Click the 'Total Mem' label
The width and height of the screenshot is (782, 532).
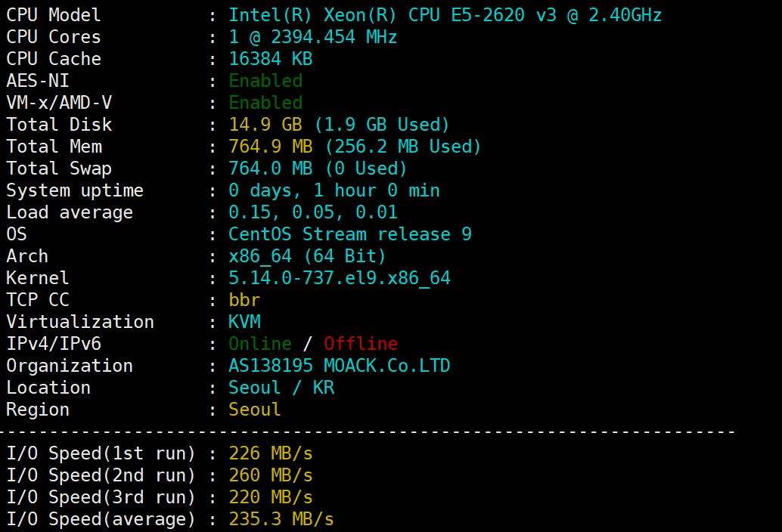coord(54,147)
